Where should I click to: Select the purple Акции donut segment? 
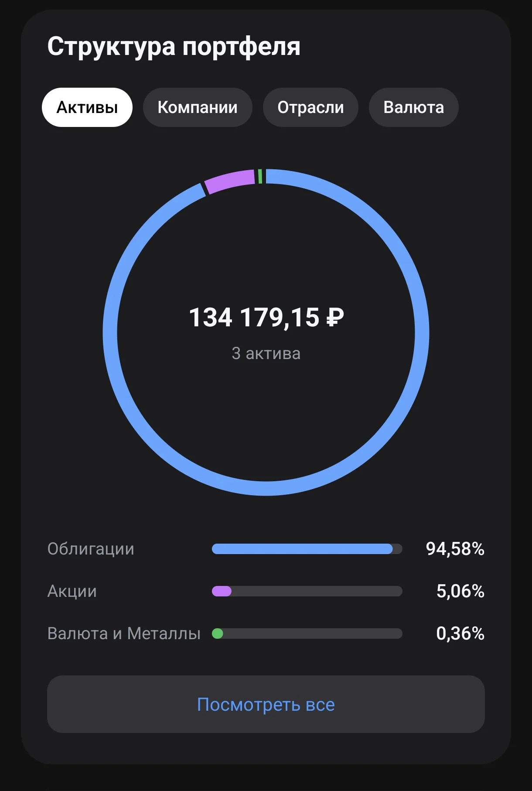point(230,181)
